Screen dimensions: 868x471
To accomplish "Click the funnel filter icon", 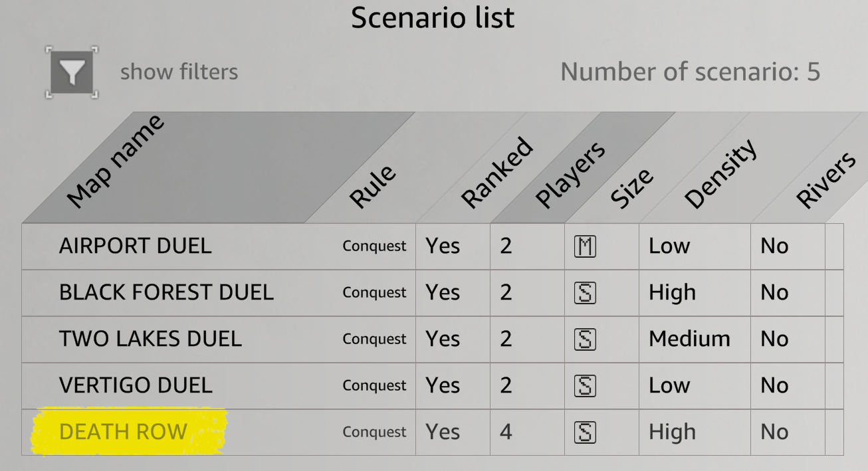I will 72,72.
